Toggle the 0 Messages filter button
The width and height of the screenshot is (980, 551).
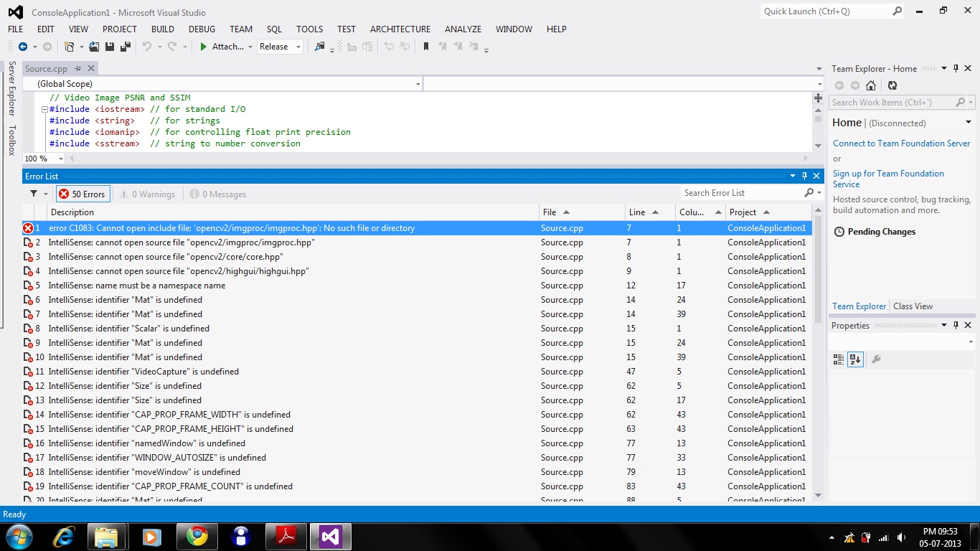click(x=218, y=194)
